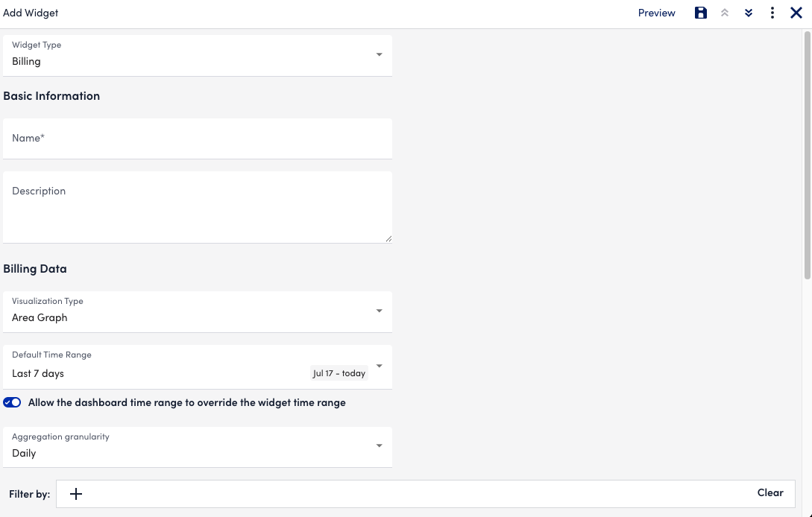Open the three-dot overflow menu
Image resolution: width=812 pixels, height=517 pixels.
[772, 13]
